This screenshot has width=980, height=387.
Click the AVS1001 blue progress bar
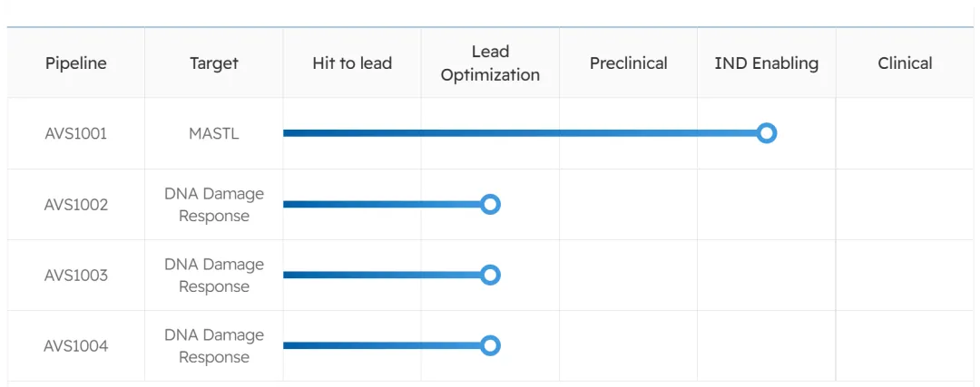(517, 133)
